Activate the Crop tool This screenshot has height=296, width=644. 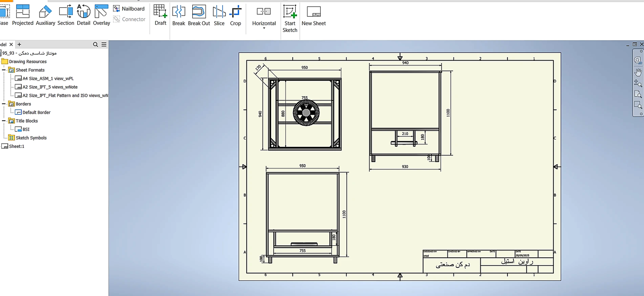(236, 15)
